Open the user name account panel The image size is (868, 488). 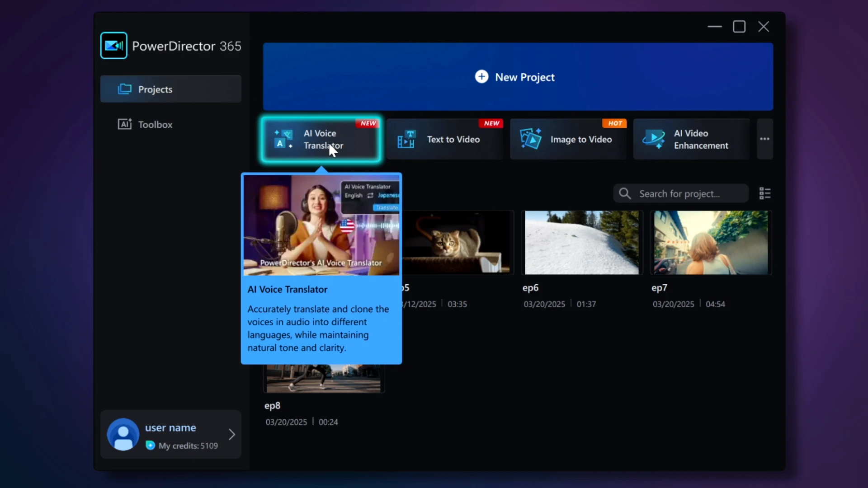coord(170,434)
